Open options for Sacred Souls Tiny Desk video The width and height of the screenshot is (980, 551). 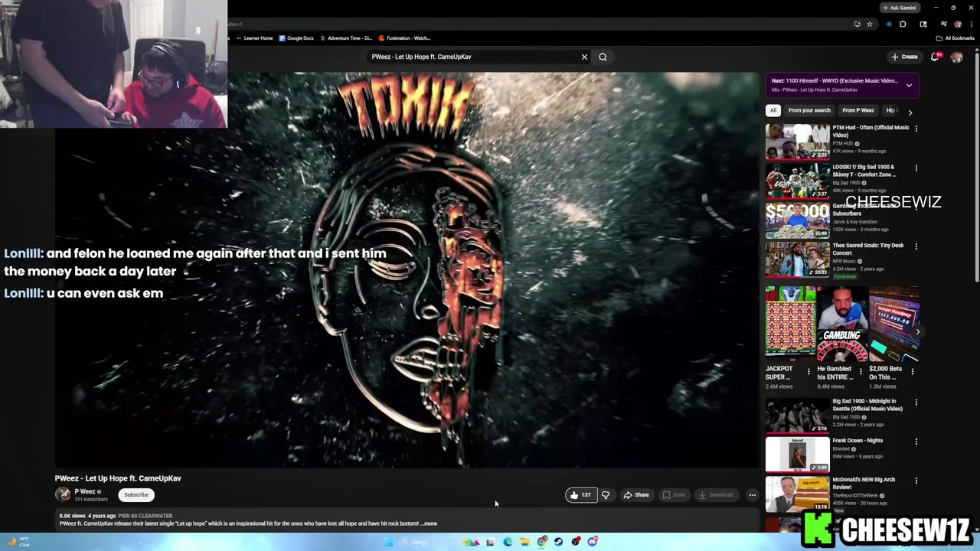coord(916,246)
